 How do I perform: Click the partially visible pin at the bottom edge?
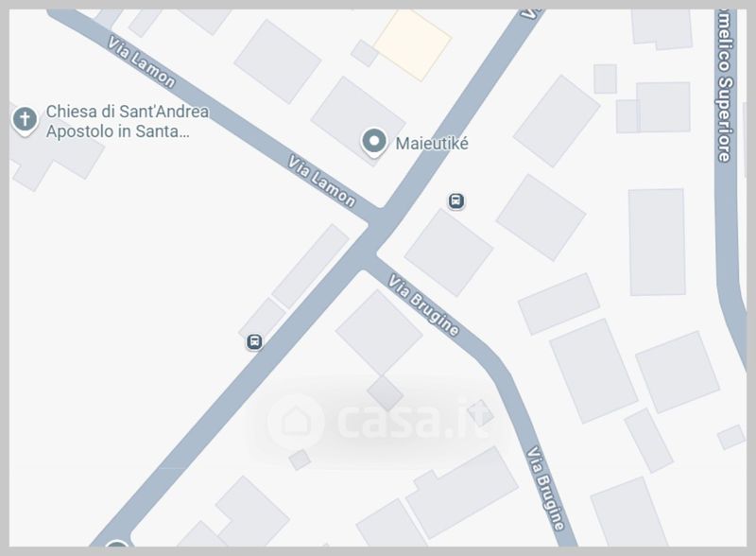(x=116, y=544)
